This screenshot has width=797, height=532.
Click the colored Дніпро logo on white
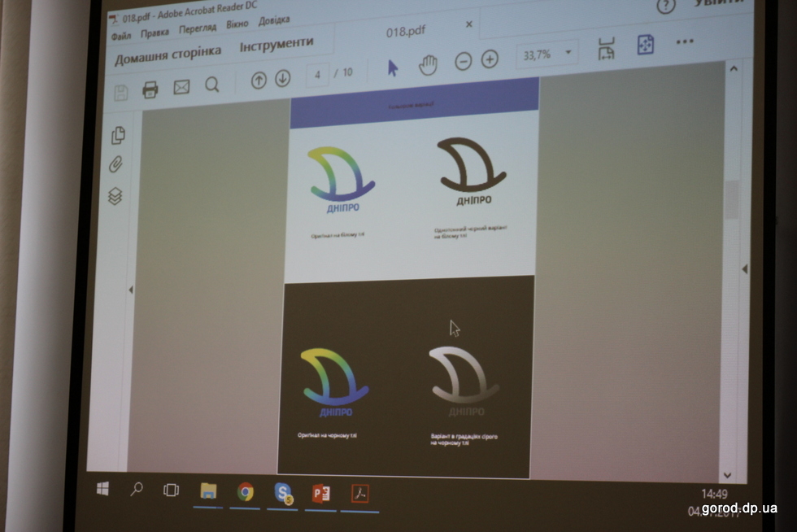tap(341, 180)
